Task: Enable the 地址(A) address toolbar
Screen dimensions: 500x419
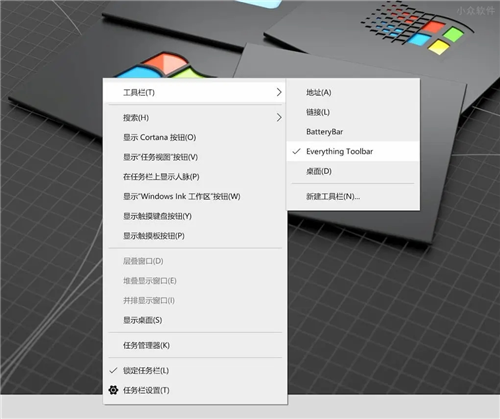Action: pos(353,92)
